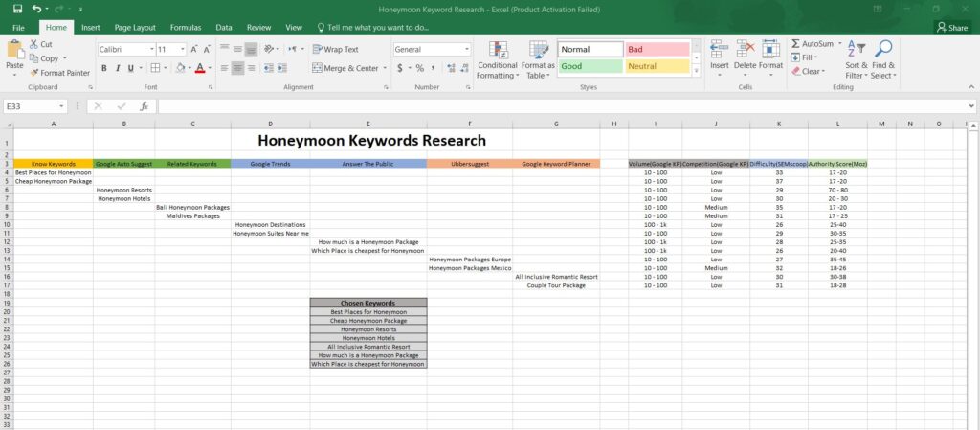Open the File tab
The width and height of the screenshot is (980, 430).
pos(19,28)
